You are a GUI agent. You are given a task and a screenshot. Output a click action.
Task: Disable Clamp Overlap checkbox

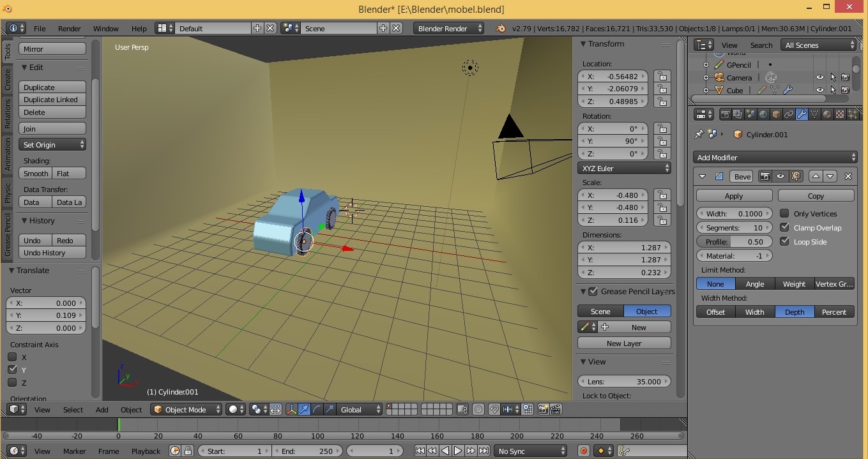(785, 227)
